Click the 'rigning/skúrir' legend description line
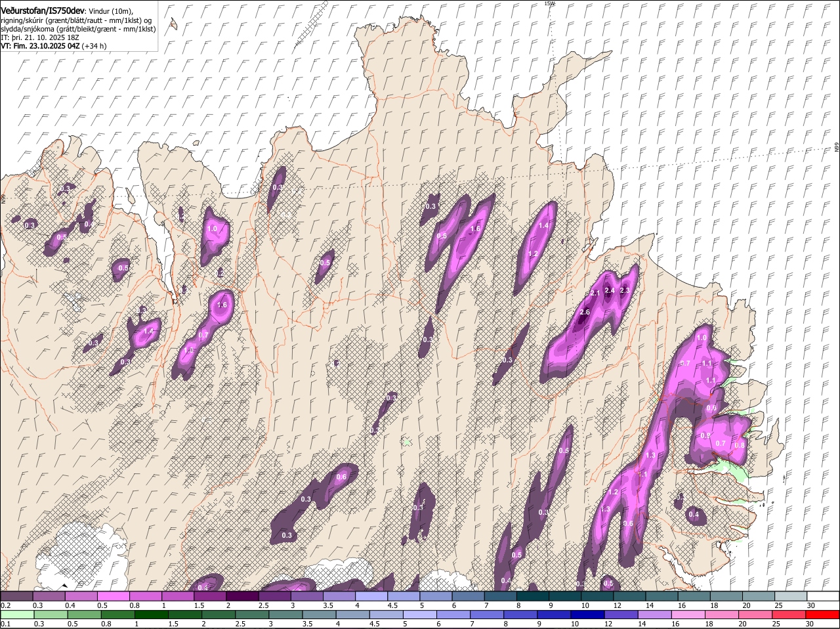840x629 pixels. (x=76, y=20)
